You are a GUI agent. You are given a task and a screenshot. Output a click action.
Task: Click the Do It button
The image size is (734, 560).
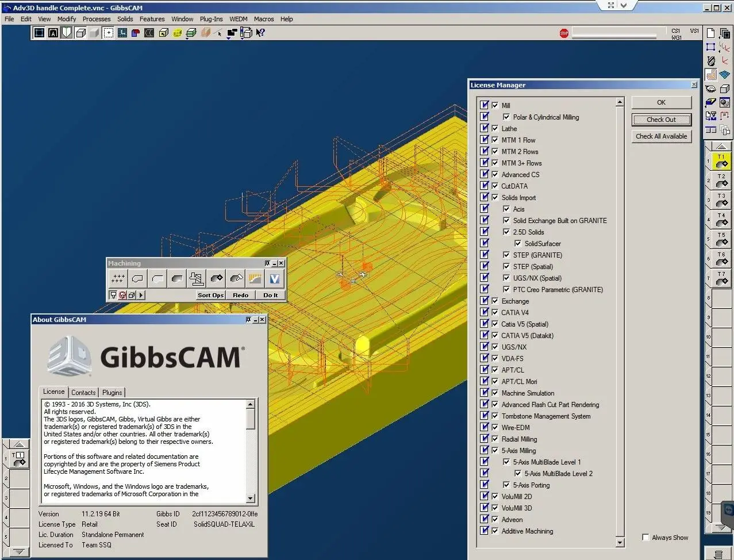271,296
